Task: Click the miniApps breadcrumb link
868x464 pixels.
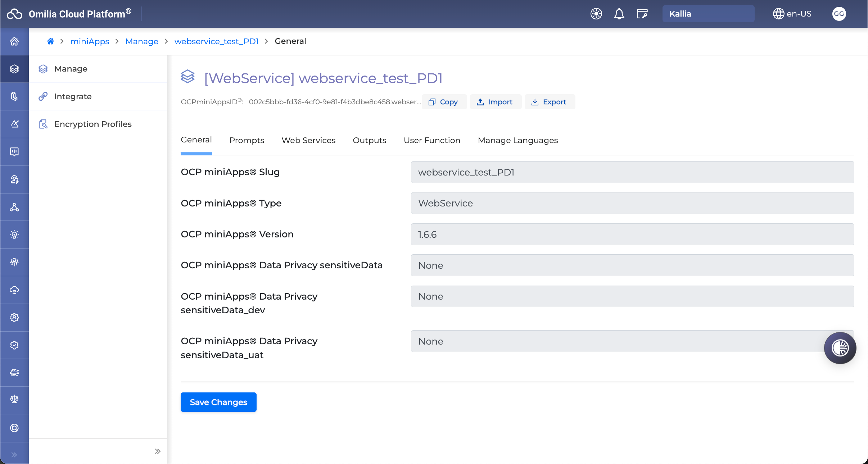Action: coord(90,41)
